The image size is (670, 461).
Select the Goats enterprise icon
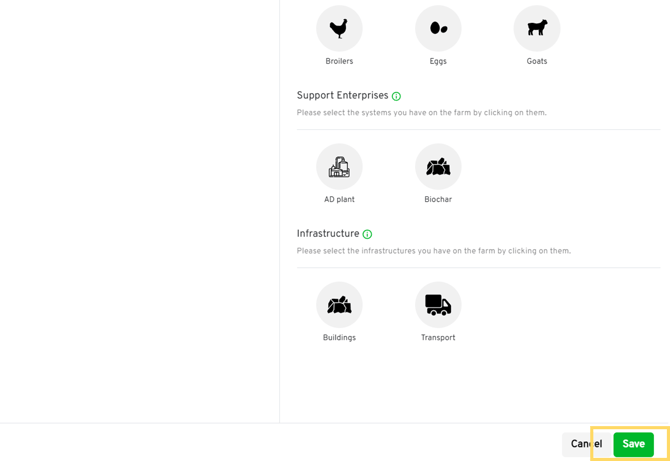click(x=537, y=28)
